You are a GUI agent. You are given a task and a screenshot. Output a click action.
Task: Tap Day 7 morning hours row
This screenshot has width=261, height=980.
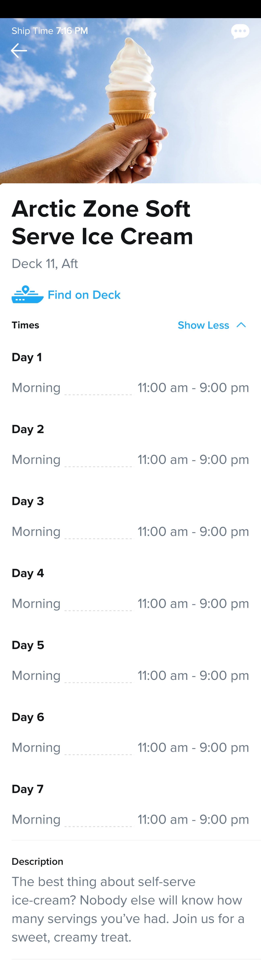[x=130, y=819]
